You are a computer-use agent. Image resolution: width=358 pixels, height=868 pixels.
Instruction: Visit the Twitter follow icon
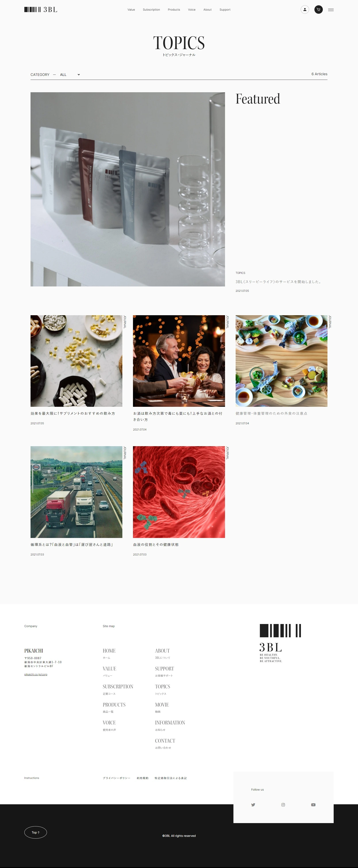click(x=253, y=805)
